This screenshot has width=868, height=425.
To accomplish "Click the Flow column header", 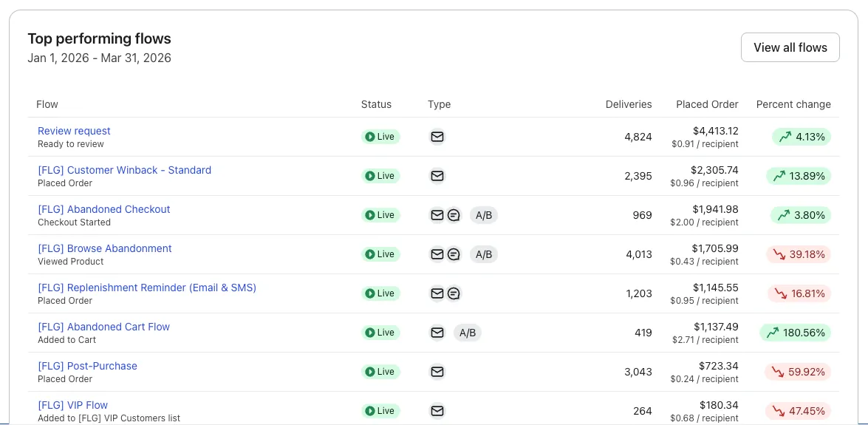I will [47, 104].
